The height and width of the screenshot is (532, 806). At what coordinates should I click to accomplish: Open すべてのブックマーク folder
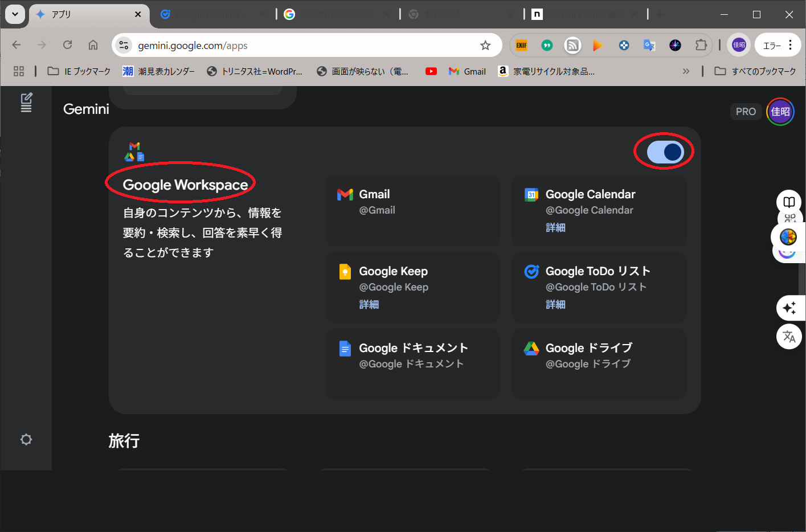[x=755, y=71]
